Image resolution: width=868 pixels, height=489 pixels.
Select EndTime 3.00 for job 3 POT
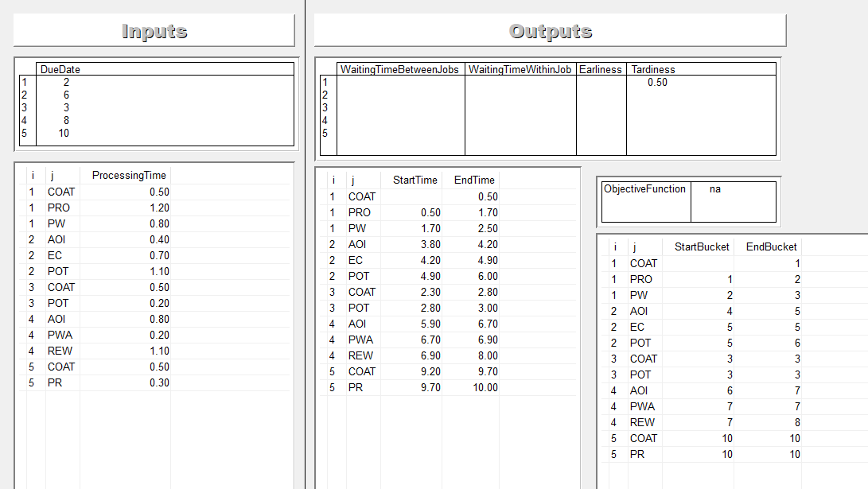click(488, 309)
